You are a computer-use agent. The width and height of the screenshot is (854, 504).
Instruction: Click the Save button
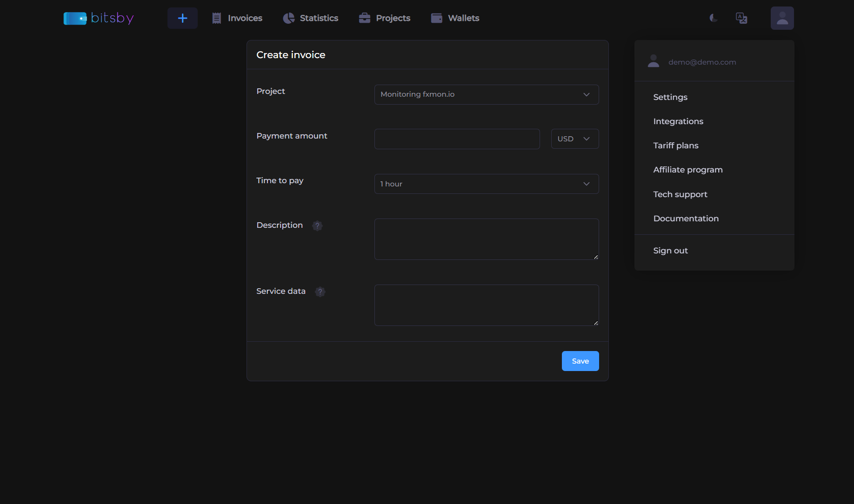coord(580,361)
